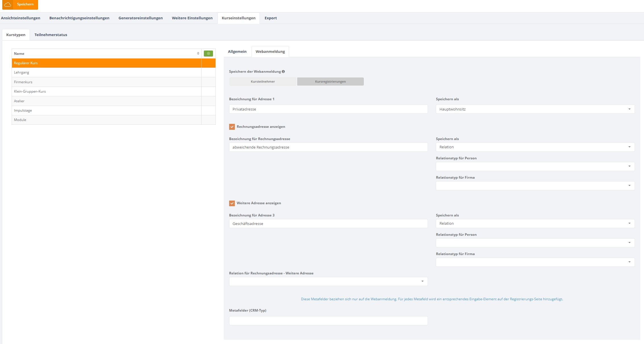Click the Name column header
Screen dimensions: 644x344
pyautogui.click(x=106, y=53)
